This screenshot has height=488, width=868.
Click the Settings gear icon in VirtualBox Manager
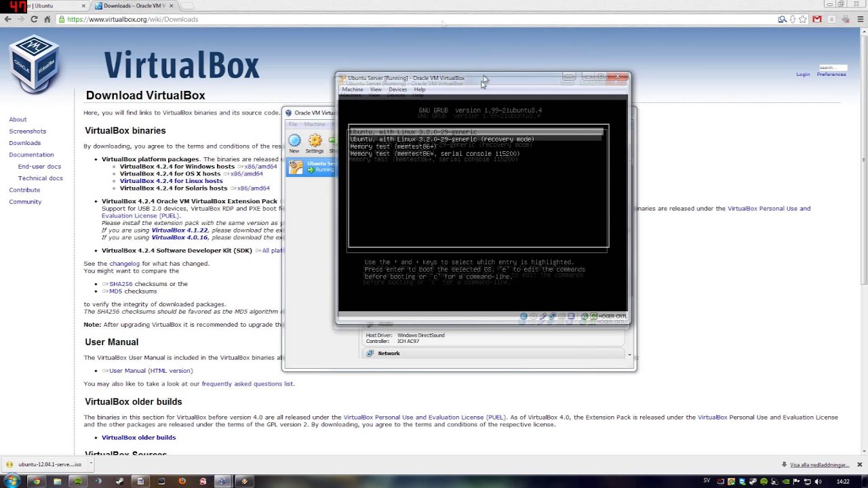[x=315, y=144]
